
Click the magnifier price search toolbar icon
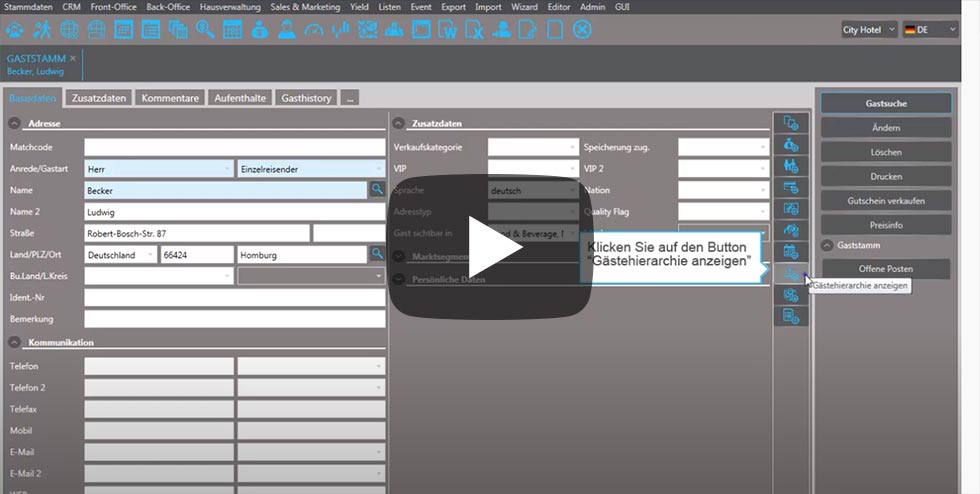click(x=205, y=29)
